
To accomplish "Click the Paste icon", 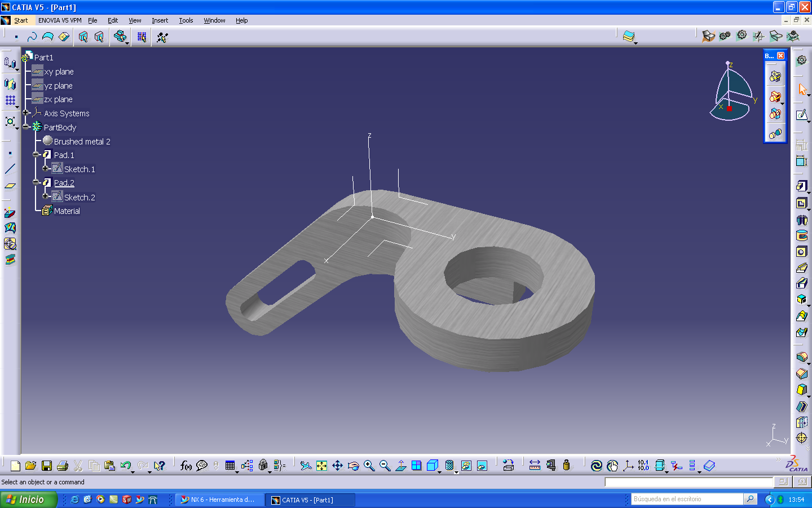I will click(110, 466).
